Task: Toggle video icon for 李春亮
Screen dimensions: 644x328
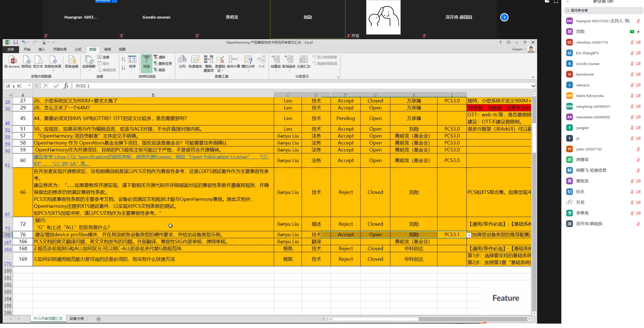Action: (638, 213)
